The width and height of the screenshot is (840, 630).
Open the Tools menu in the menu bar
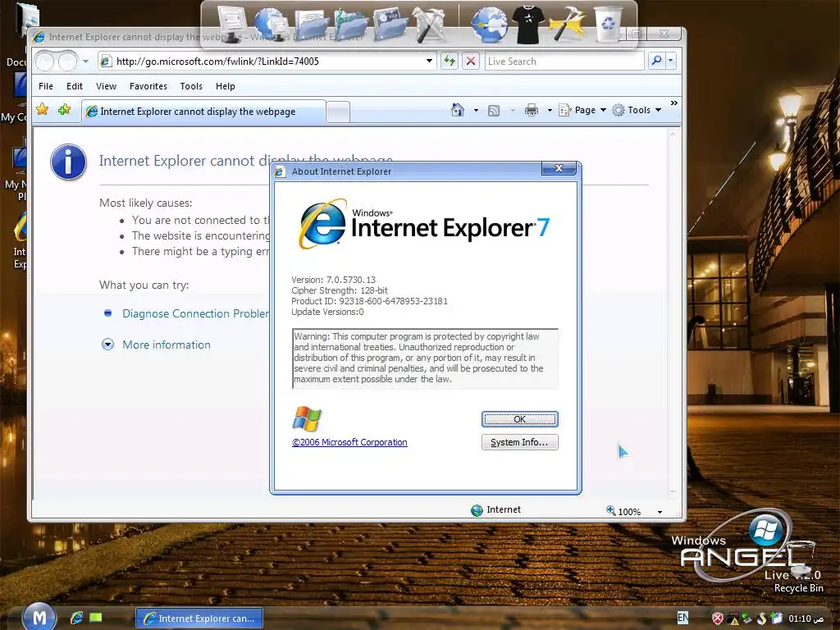tap(191, 86)
